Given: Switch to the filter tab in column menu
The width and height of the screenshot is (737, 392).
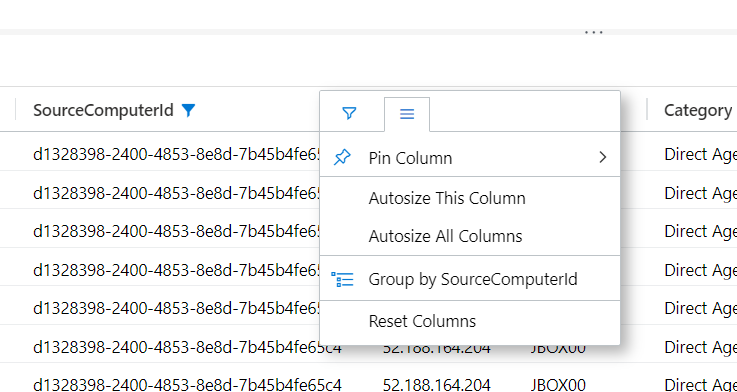Looking at the screenshot, I should tap(349, 113).
